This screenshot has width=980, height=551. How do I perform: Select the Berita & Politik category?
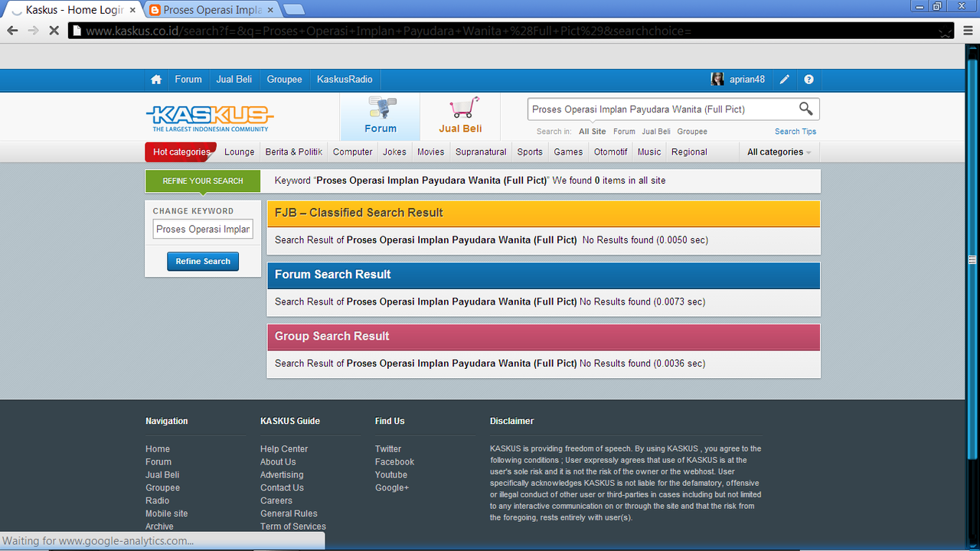tap(294, 152)
